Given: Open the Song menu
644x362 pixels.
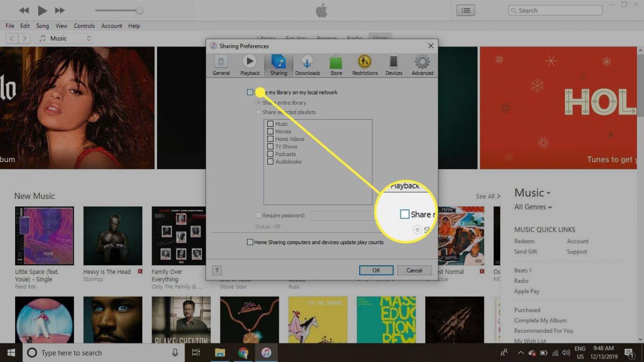Looking at the screenshot, I should tap(42, 26).
